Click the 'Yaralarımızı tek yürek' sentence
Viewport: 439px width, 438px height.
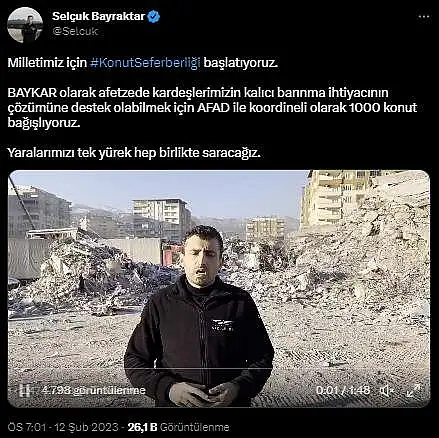point(134,153)
